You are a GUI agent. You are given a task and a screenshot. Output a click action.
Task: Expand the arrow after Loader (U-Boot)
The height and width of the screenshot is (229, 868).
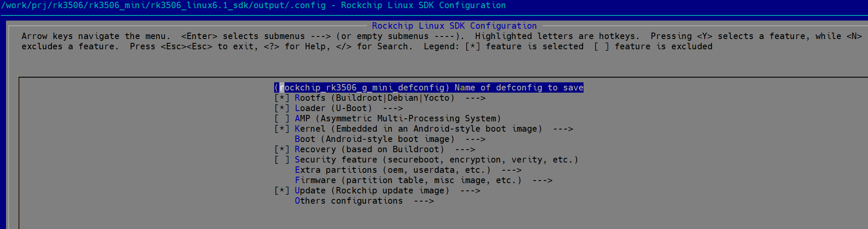(x=393, y=108)
